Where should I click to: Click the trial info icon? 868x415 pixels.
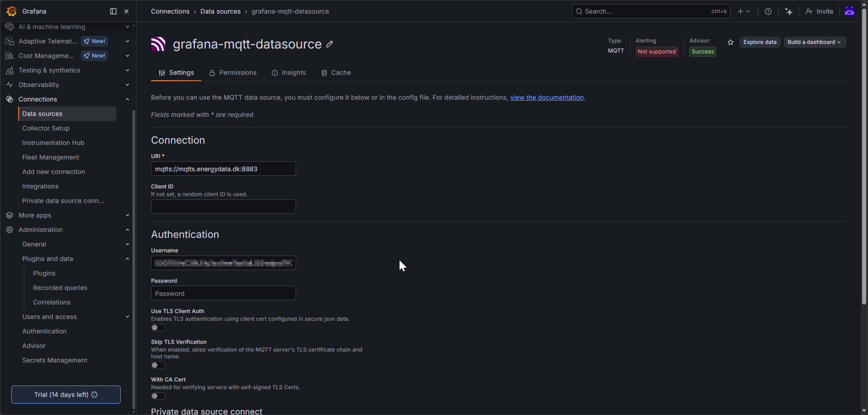(94, 395)
